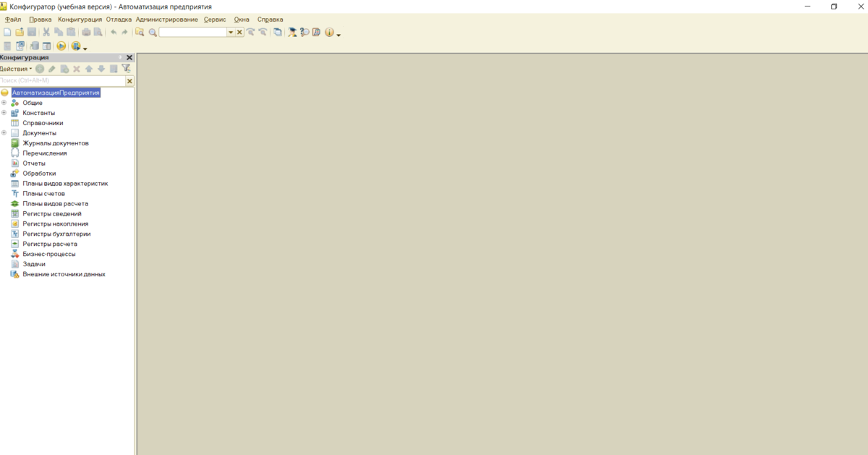Image resolution: width=868 pixels, height=455 pixels.
Task: Open the Сервис menu
Action: [215, 20]
